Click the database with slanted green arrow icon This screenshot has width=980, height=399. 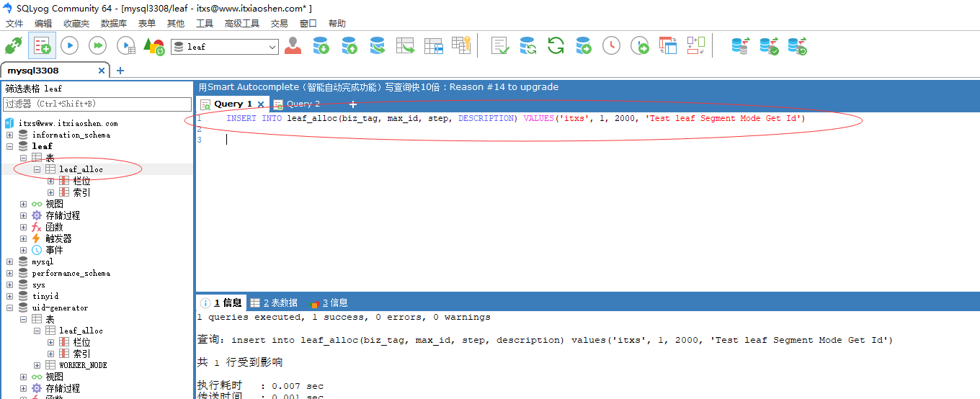(378, 46)
